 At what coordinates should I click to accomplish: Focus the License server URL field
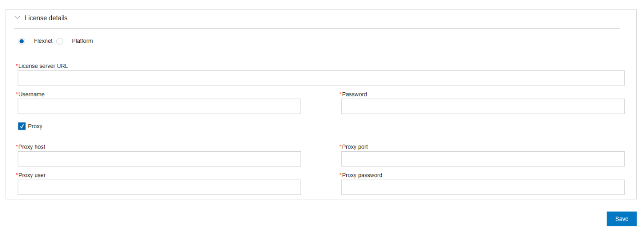pyautogui.click(x=321, y=78)
